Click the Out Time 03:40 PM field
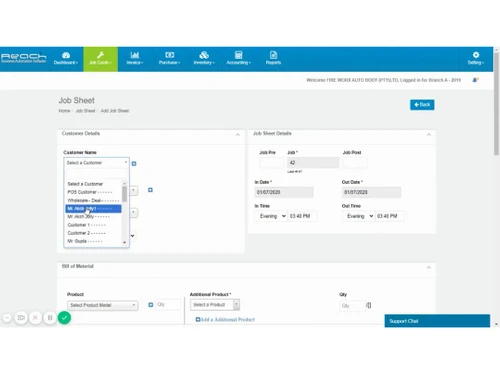 (390, 216)
